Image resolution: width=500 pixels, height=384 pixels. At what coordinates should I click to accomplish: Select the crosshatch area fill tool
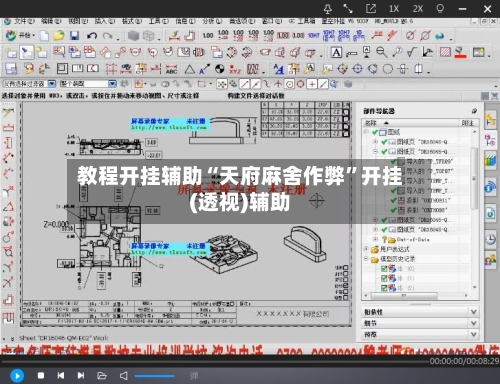445,52
